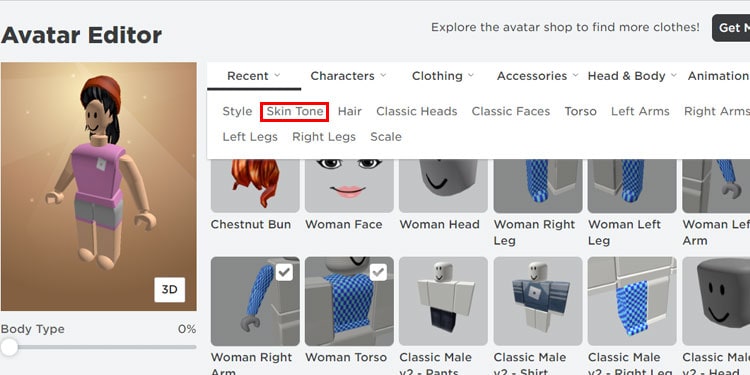Select Classic Male v2 - Pants thumbnail
Image resolution: width=750 pixels, height=375 pixels.
tap(443, 301)
